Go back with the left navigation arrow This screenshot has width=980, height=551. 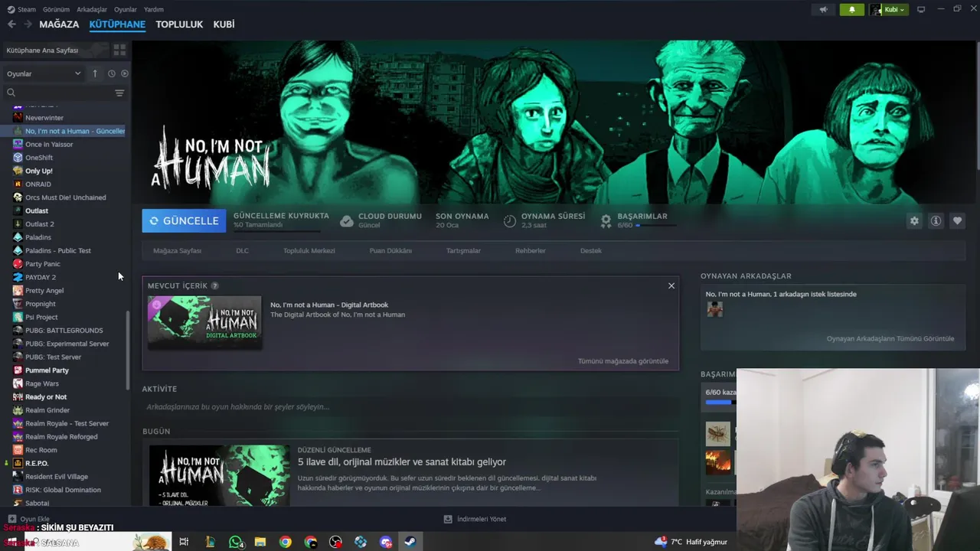click(11, 24)
